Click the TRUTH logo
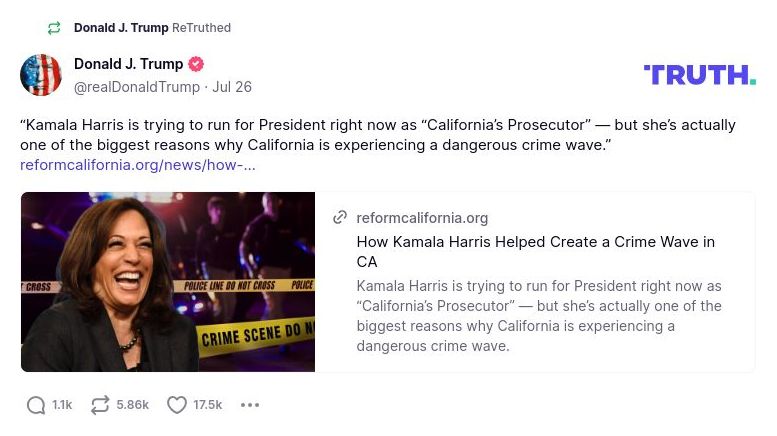Viewport: 777px width, 436px height. pyautogui.click(x=699, y=75)
